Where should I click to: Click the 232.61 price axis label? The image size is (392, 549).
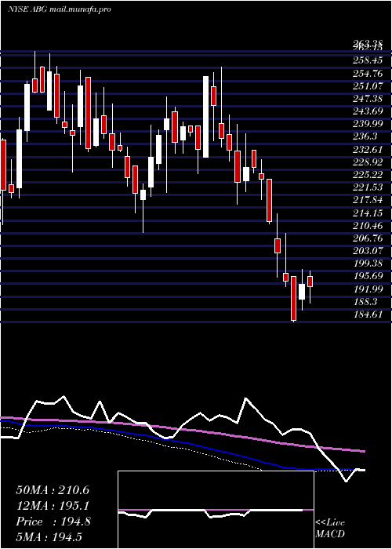click(x=367, y=150)
